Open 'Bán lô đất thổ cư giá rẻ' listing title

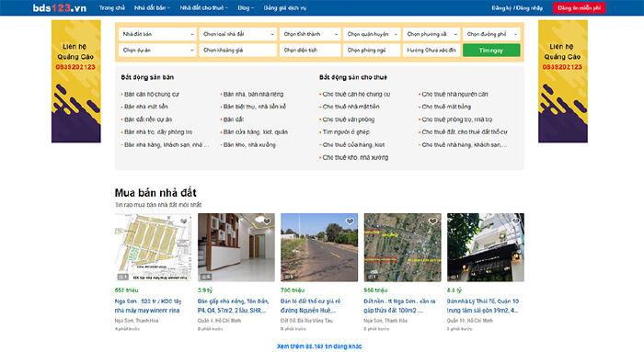[311, 306]
